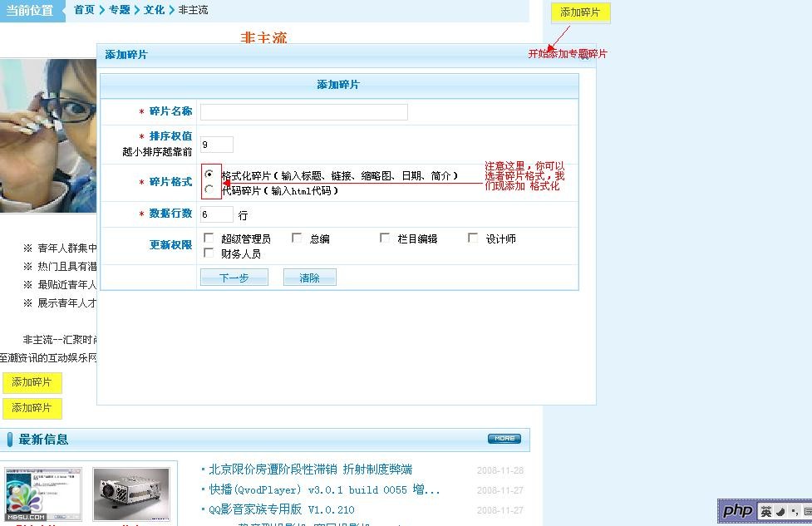Open 文化 in the breadcrumb path
This screenshot has height=526, width=812.
click(x=154, y=10)
